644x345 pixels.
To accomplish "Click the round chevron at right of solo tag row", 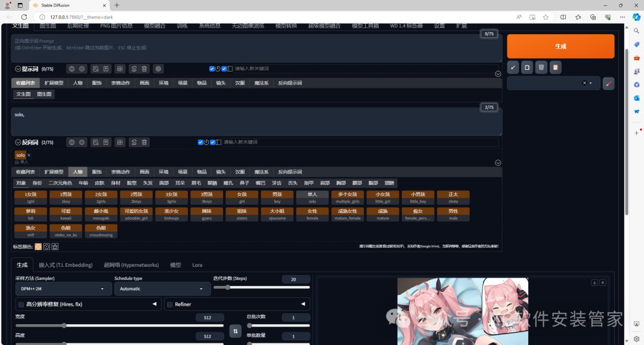I will coord(498,163).
